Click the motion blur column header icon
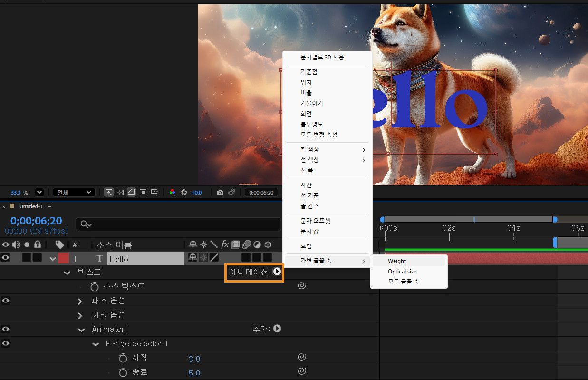 (246, 244)
